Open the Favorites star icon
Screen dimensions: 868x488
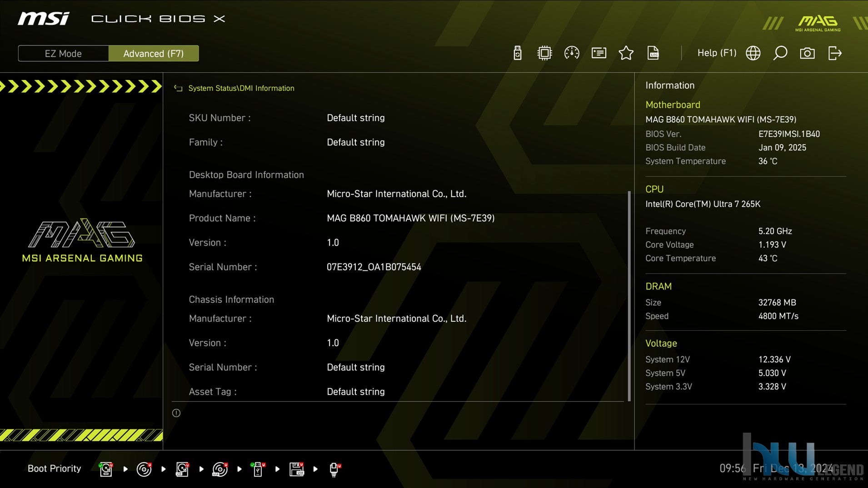coord(626,53)
